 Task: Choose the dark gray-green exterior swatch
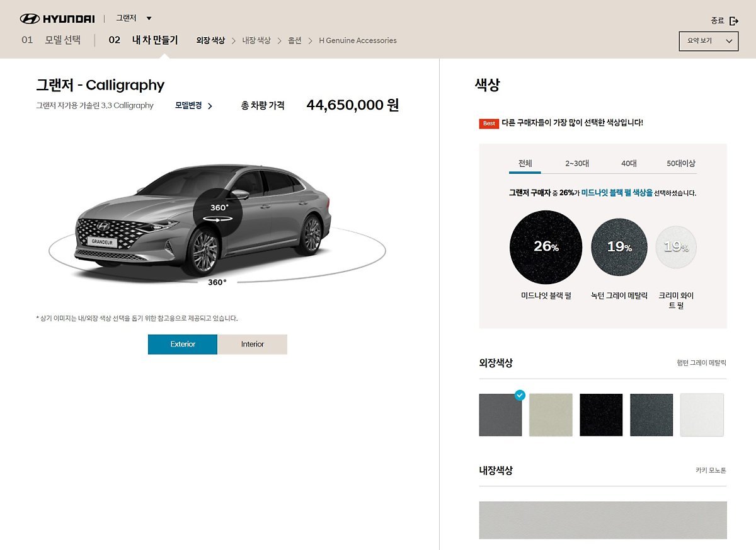(651, 415)
